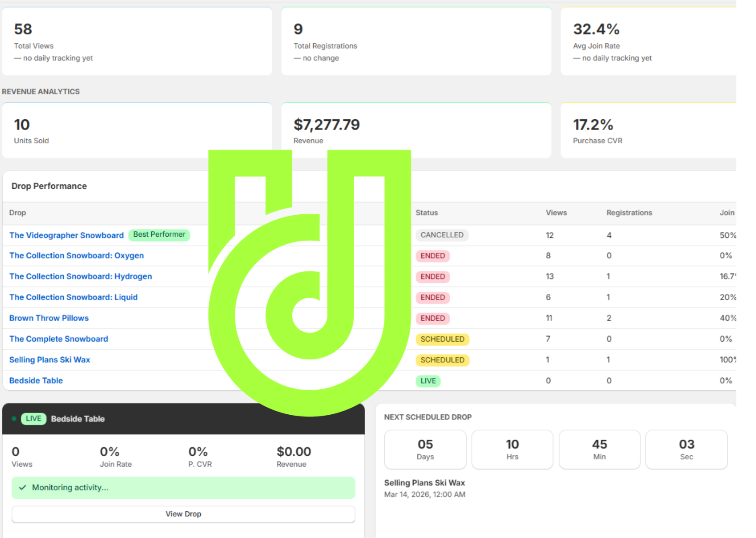Click the green live indicator dot
Viewport: 756px width, 538px height.
(14, 419)
